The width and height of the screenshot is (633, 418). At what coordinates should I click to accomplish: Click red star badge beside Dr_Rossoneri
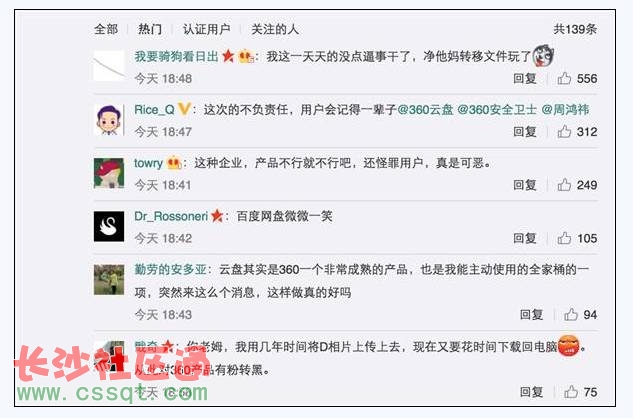[217, 216]
